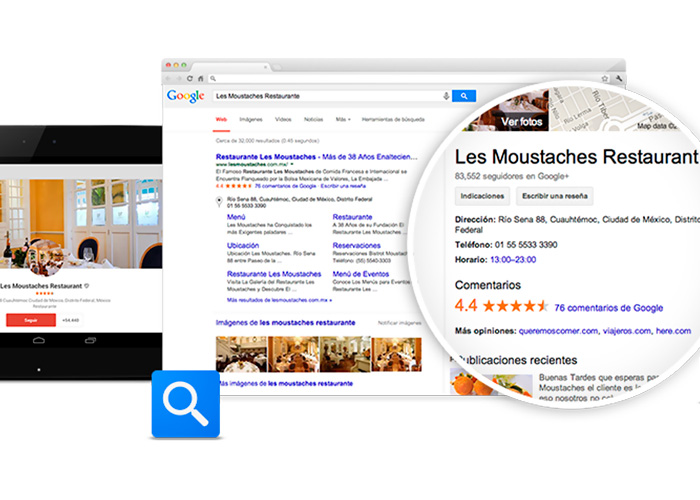Click the Google logo
This screenshot has width=700, height=500.
tap(186, 96)
